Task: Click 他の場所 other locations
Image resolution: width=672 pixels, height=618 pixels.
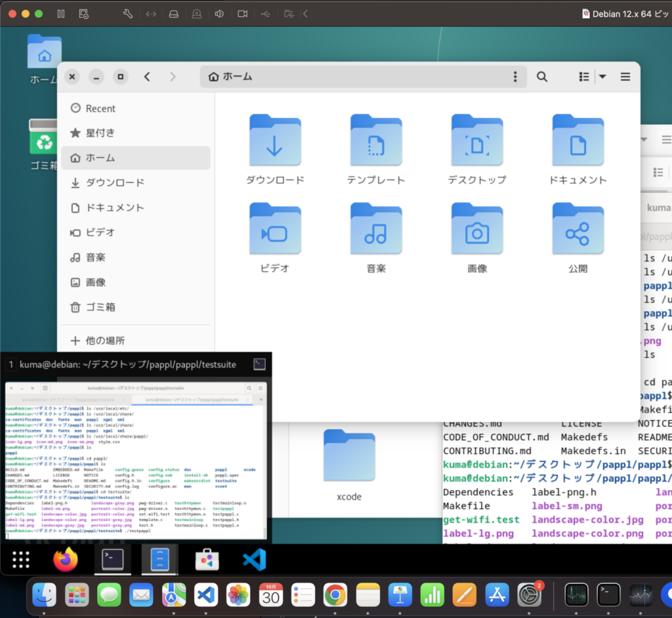Action: point(105,340)
